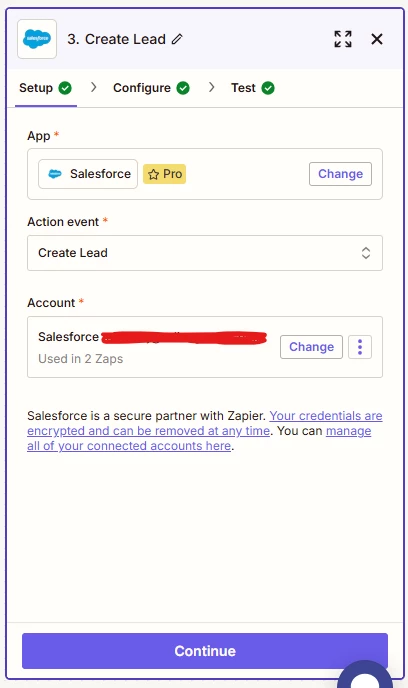This screenshot has width=408, height=688.
Task: Select the Salesforce app chip
Action: pyautogui.click(x=88, y=174)
